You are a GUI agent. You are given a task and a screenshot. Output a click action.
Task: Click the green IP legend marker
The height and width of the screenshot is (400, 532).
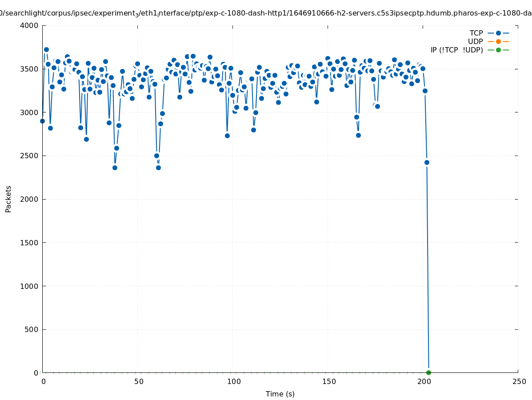pos(498,50)
